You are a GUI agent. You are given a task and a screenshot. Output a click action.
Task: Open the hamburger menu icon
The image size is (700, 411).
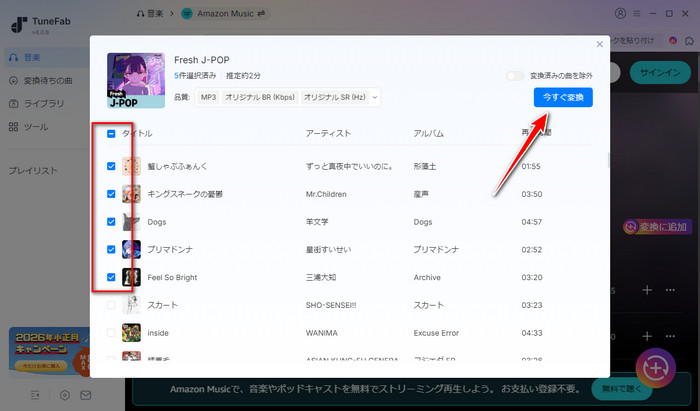[x=637, y=14]
